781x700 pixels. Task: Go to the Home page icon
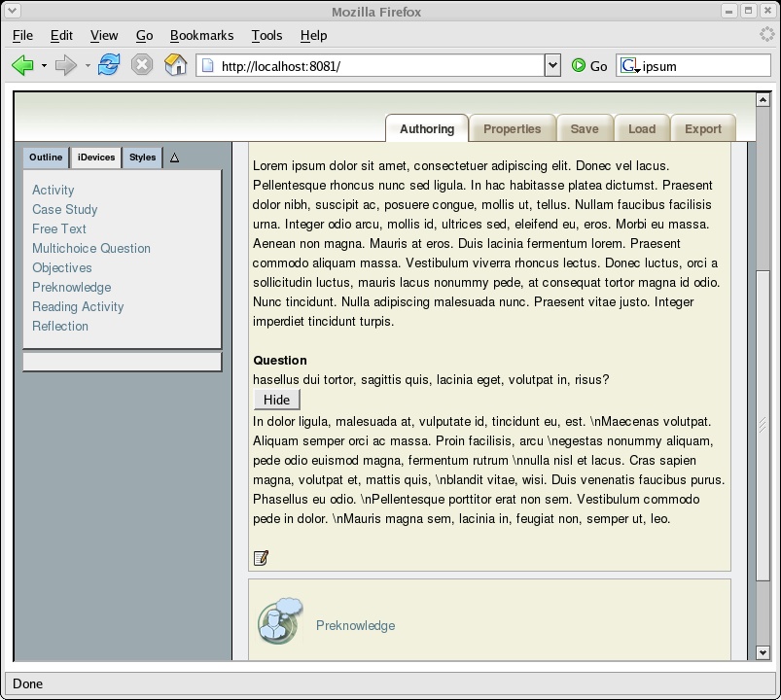coord(175,65)
